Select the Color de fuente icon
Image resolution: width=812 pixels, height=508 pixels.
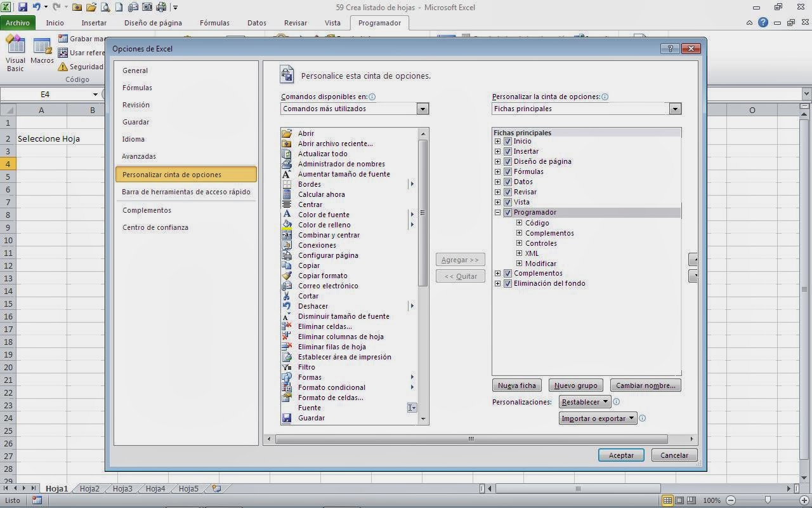click(x=287, y=215)
